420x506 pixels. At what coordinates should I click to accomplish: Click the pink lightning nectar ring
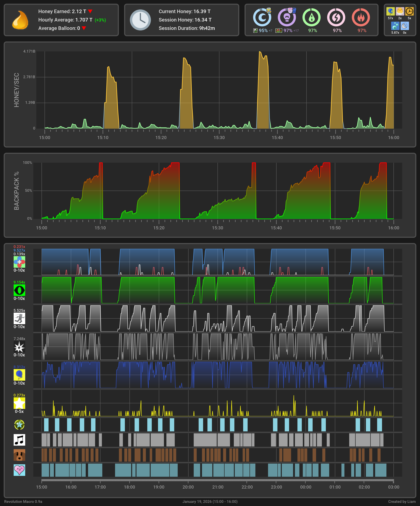[x=336, y=17]
